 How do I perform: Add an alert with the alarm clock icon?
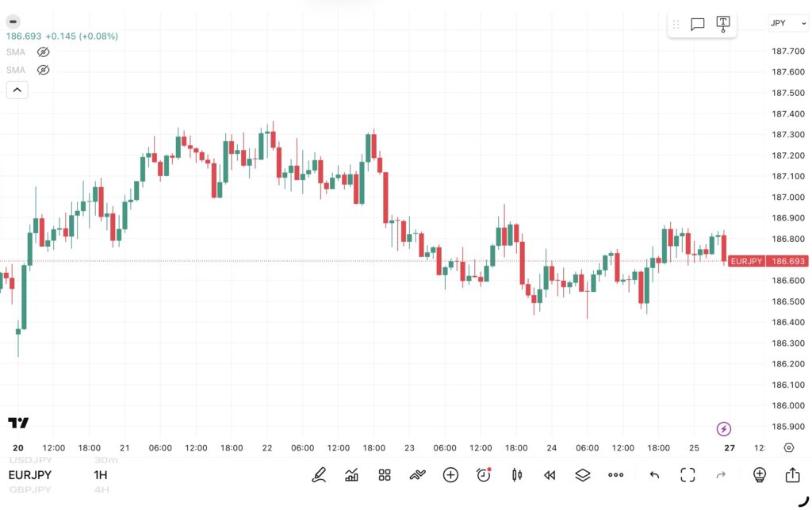pos(483,475)
